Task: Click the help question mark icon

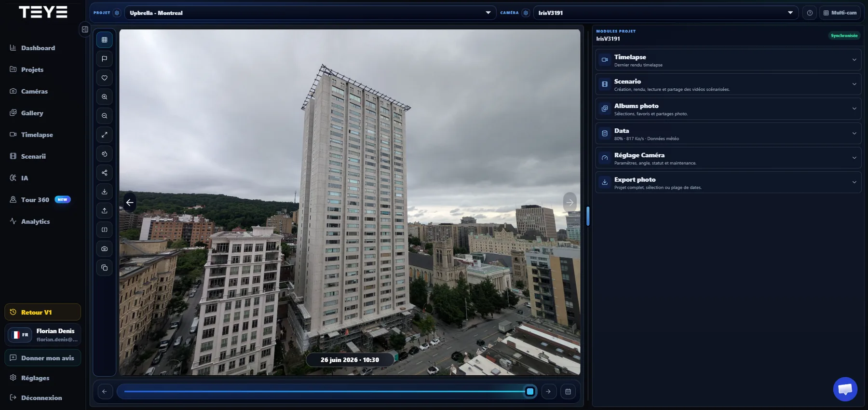Action: coord(810,13)
